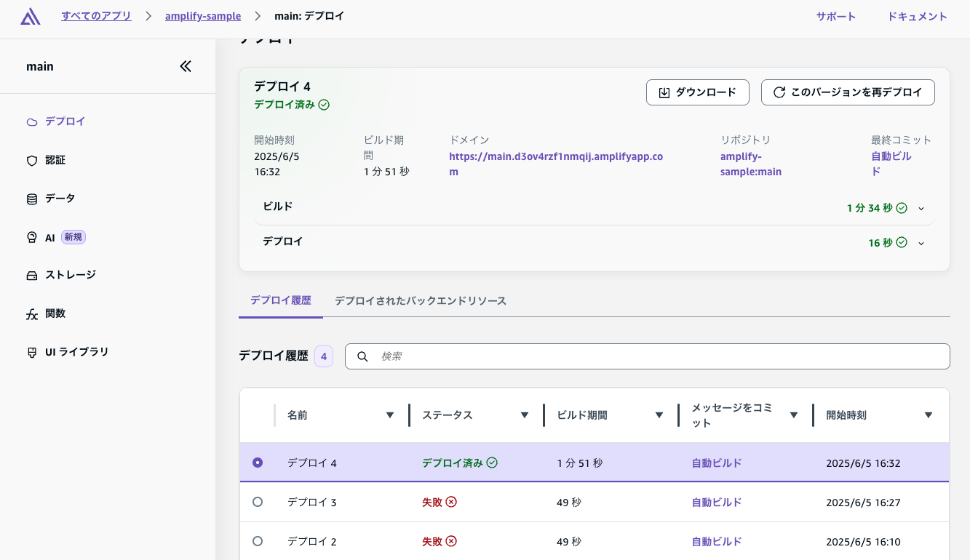
Task: Click the AWS Amplify logo icon
Action: pos(31,17)
